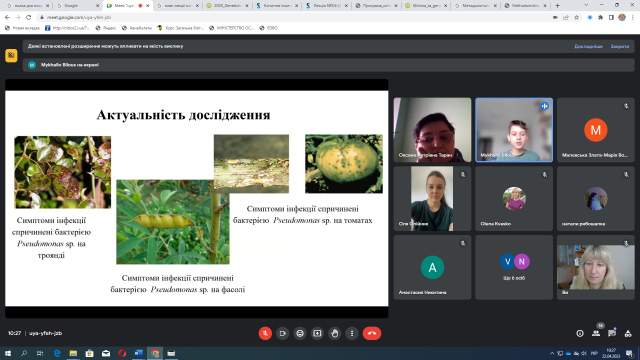Screen dimensions: 640x360
Task: Switch to the Google browser tab
Action: 77,6
